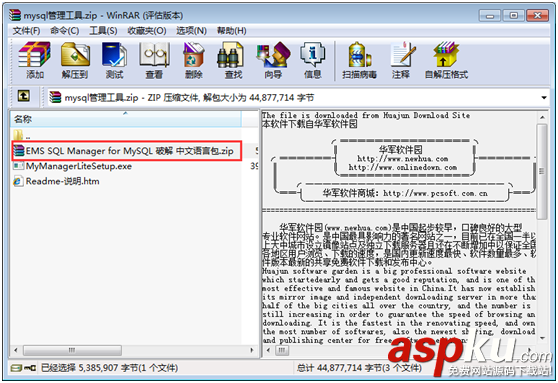Viewport: 558px width, 383px height.
Task: Click status text 总计 44,877,714 字节
Action: click(x=359, y=368)
